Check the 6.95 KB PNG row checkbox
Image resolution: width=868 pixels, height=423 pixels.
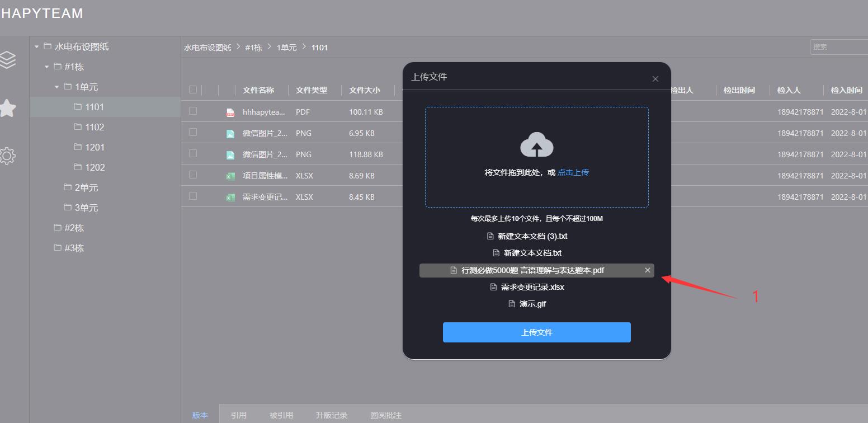click(x=193, y=132)
